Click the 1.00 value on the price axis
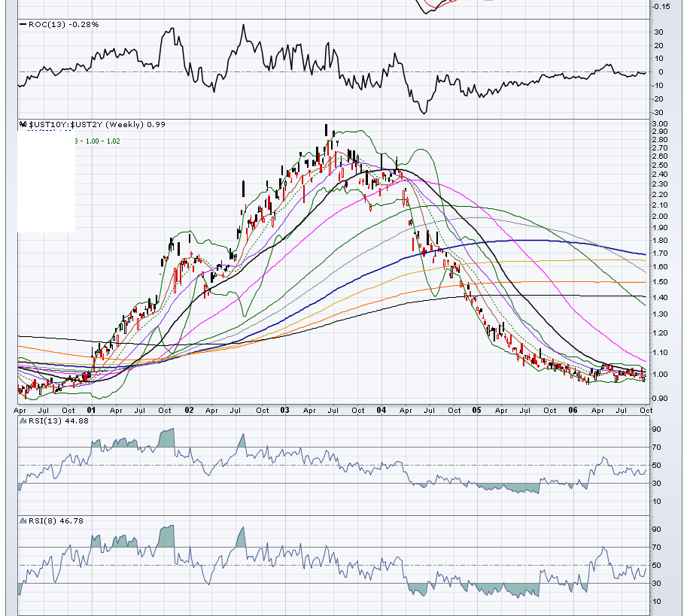This screenshot has height=616, width=696. 660,374
